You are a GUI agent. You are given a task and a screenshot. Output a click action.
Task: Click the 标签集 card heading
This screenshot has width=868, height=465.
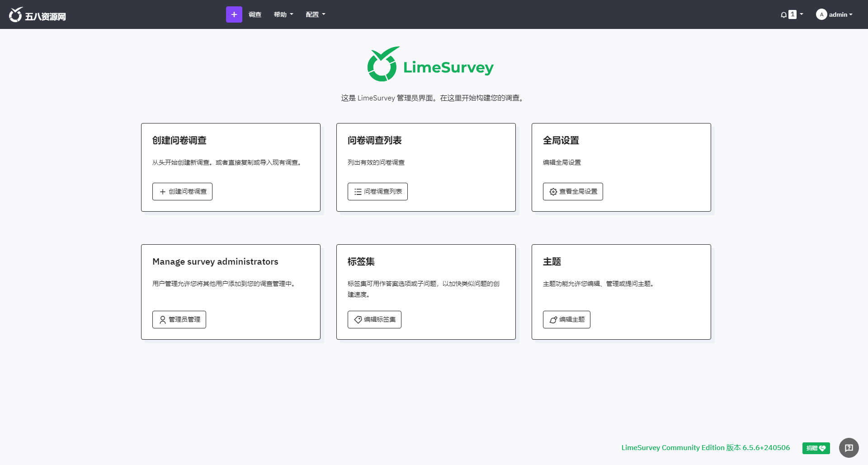tap(361, 261)
